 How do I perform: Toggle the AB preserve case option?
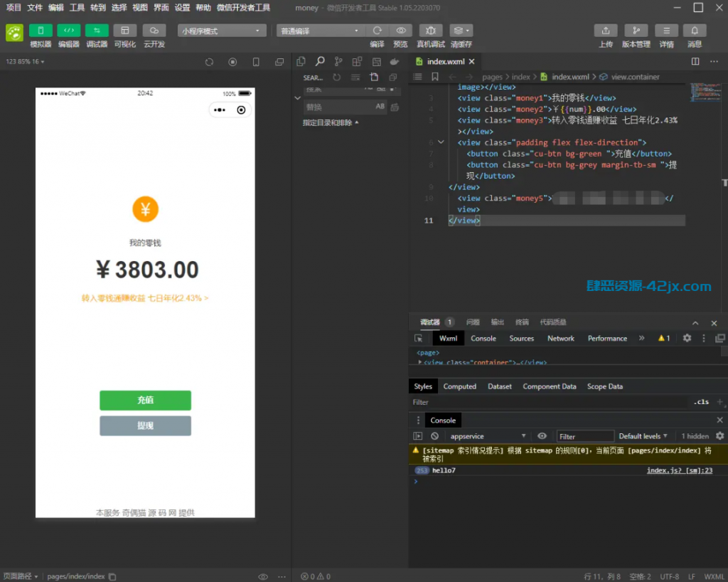point(380,107)
